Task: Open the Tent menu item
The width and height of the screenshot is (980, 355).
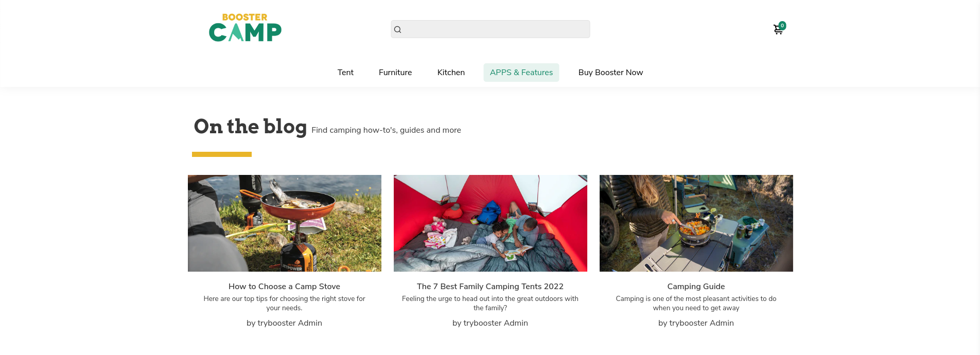Action: [x=345, y=73]
